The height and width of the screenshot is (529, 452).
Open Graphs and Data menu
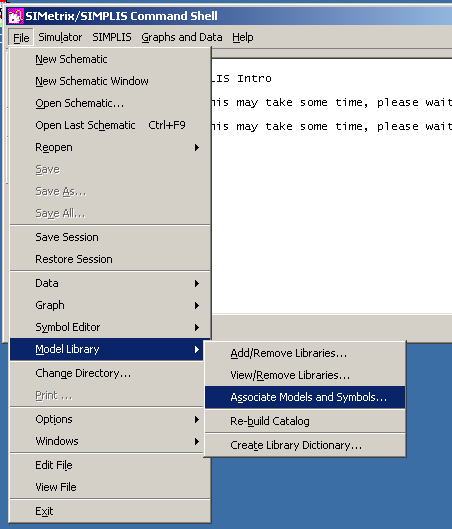(x=182, y=37)
